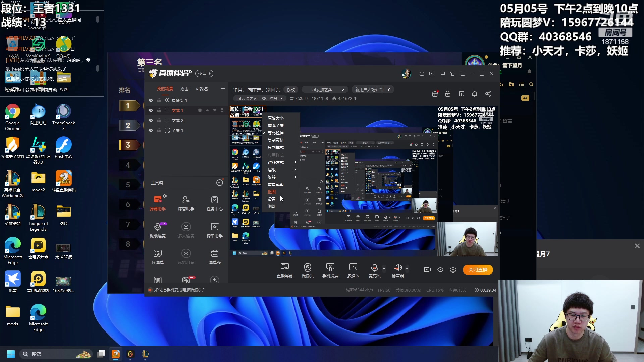Switch to 我的场景 scene tab
The height and width of the screenshot is (362, 644).
[x=165, y=89]
